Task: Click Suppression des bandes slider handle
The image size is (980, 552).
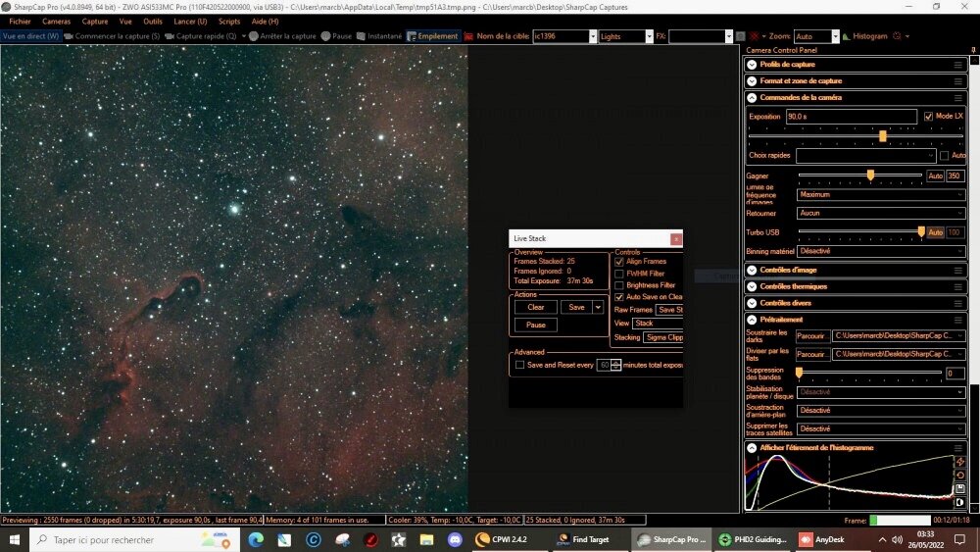Action: (799, 373)
